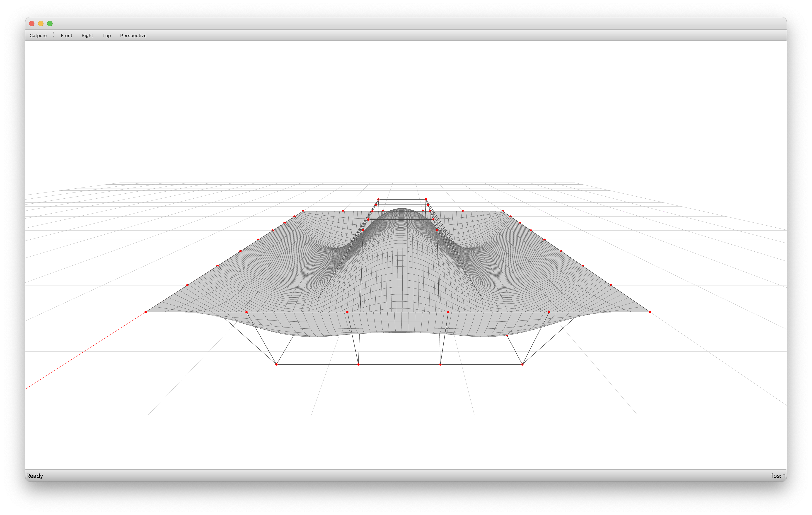Switch to the Front view
Image resolution: width=812 pixels, height=515 pixels.
(66, 35)
